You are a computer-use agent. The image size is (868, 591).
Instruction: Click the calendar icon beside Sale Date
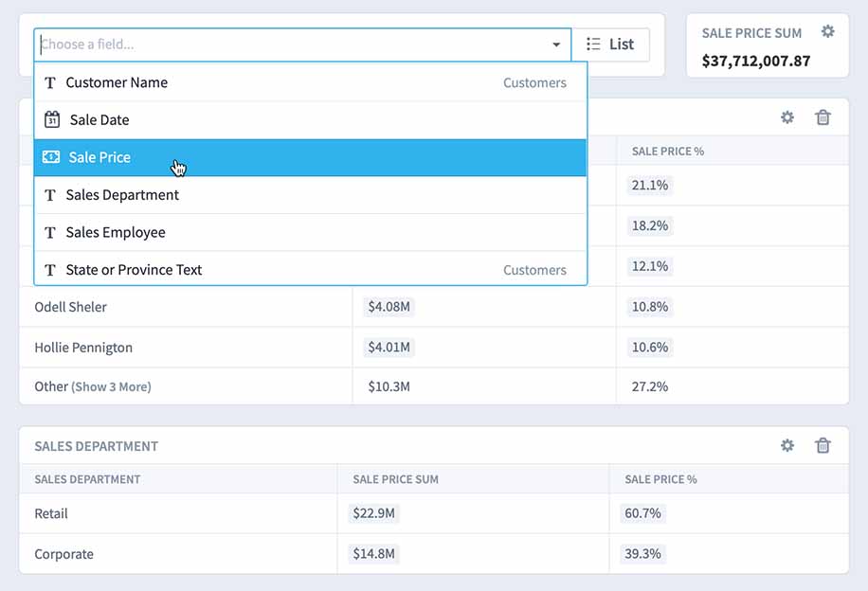[x=50, y=119]
